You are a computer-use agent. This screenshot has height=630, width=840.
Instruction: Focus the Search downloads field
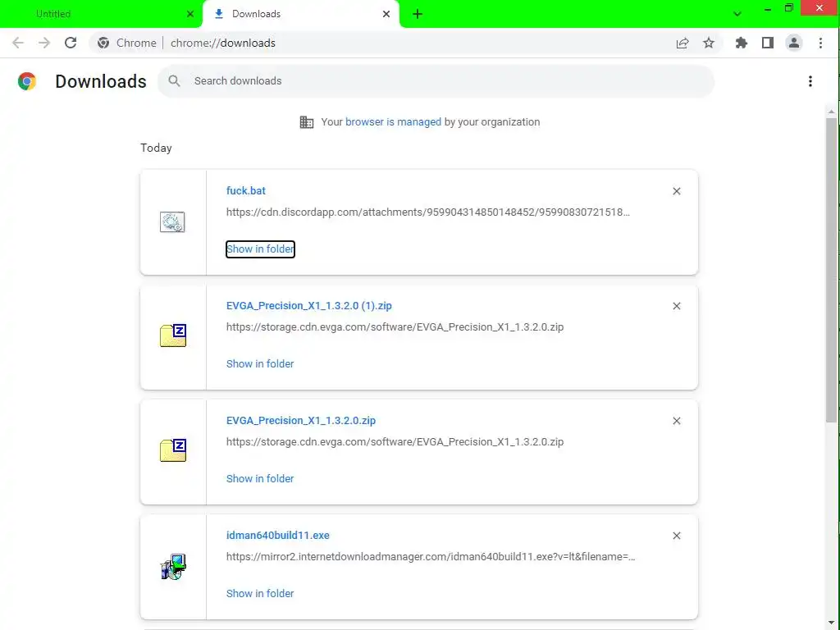click(x=436, y=81)
